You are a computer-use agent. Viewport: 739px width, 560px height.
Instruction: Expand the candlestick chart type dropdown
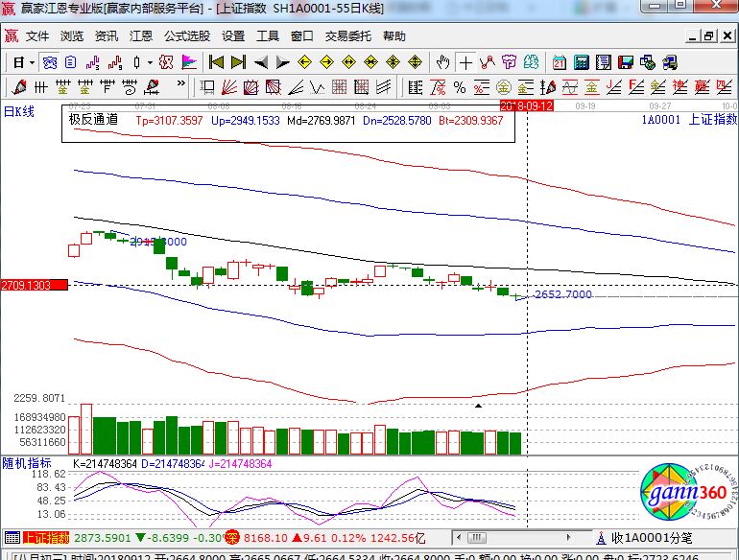click(150, 62)
